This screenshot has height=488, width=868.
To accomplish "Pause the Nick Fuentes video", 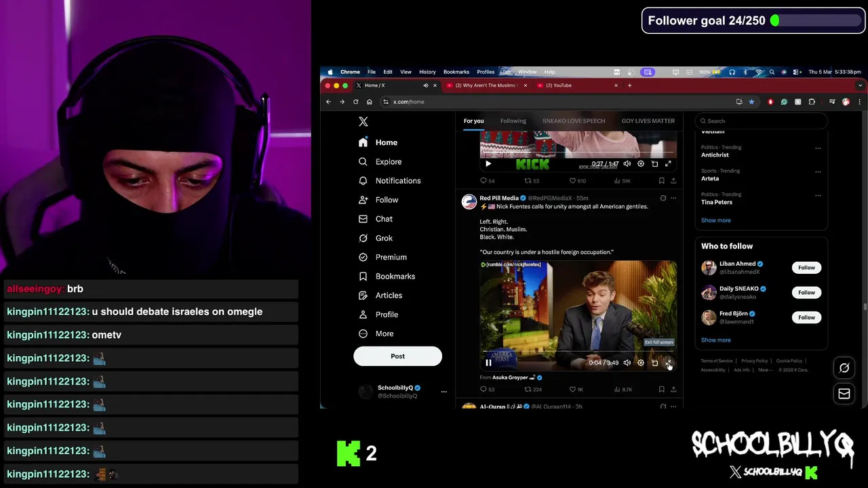I will point(488,363).
